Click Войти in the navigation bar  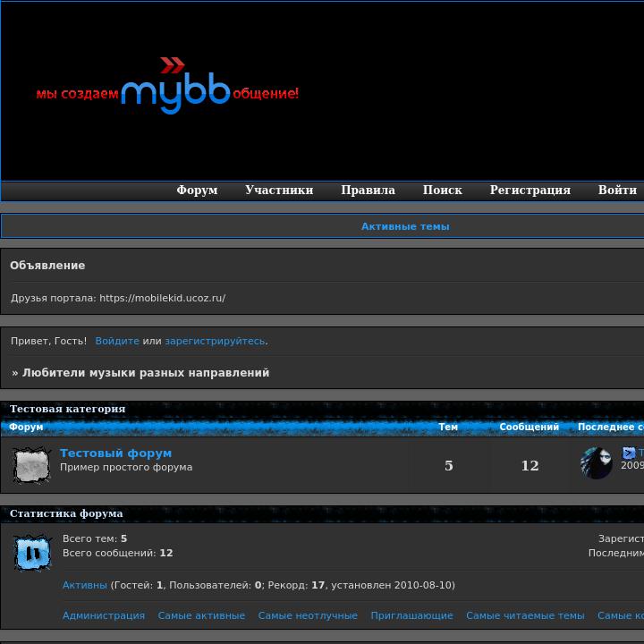pos(617,190)
